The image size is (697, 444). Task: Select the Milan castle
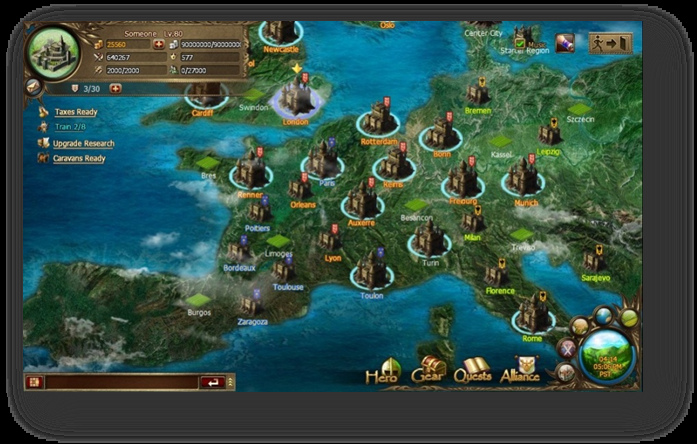pos(473,220)
